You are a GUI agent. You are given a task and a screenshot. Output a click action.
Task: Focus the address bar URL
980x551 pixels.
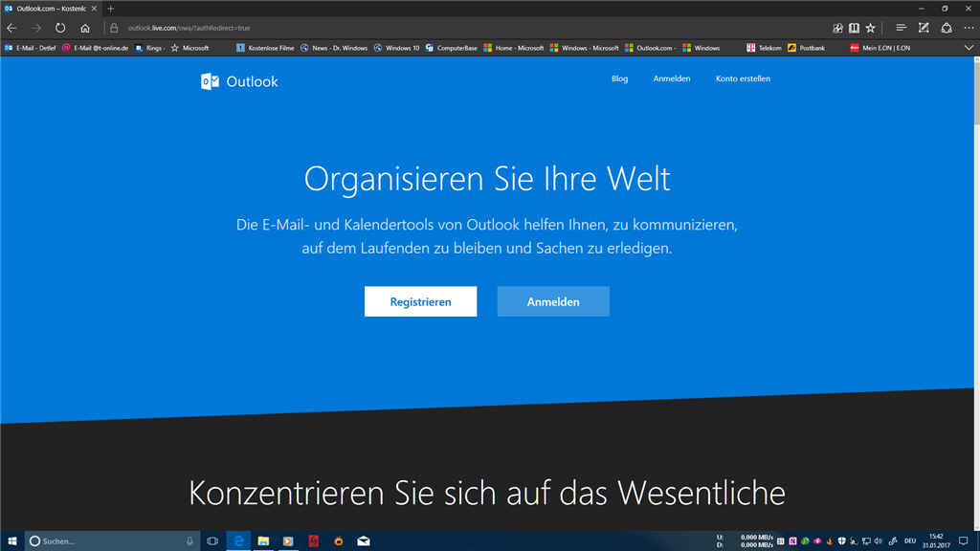(189, 28)
